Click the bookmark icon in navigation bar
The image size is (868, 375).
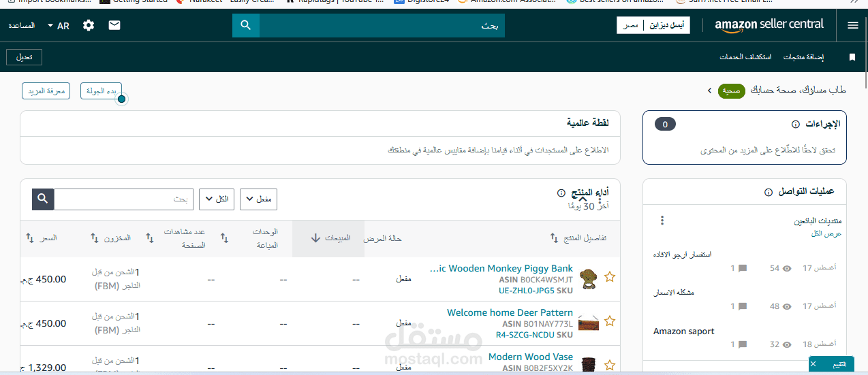click(x=852, y=57)
